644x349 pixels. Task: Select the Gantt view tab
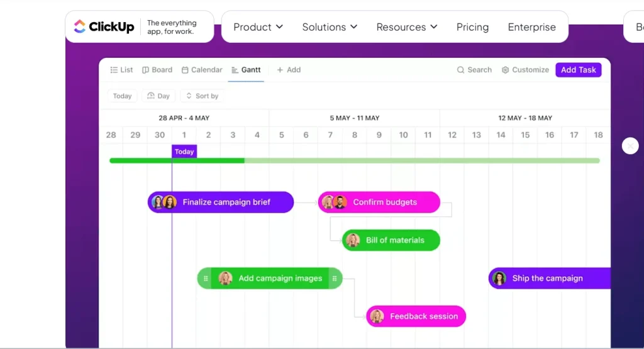pyautogui.click(x=246, y=70)
